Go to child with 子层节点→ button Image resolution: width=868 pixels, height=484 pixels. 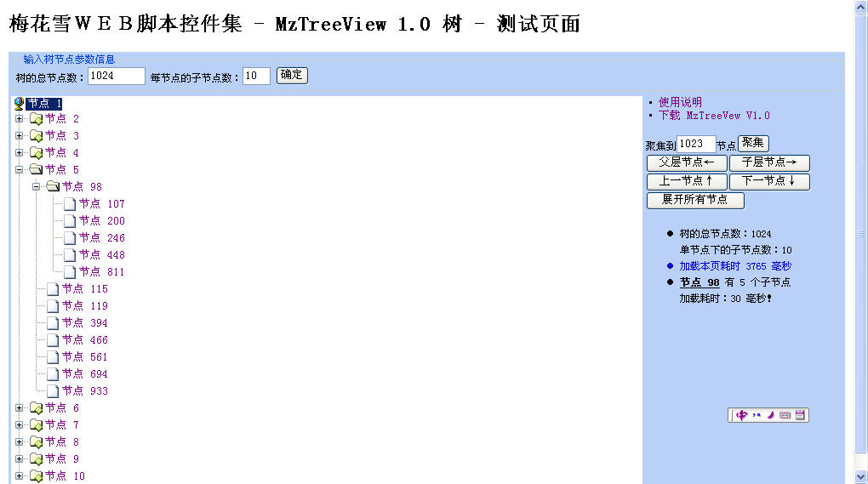(769, 162)
